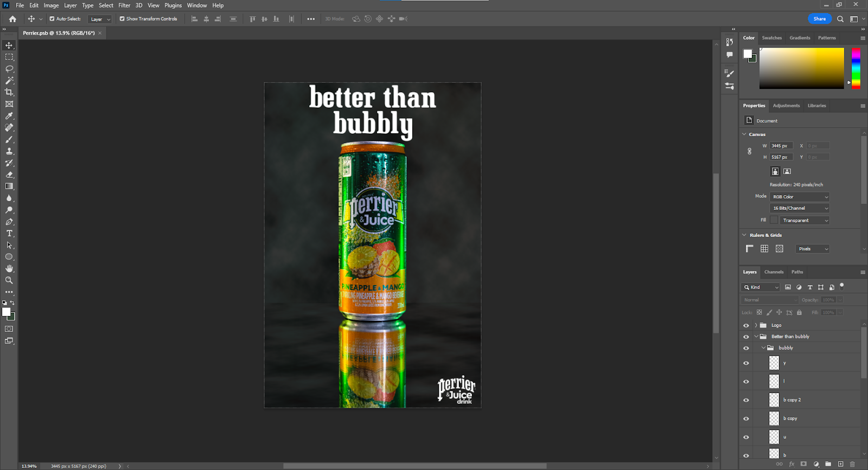Click the canvas width field
This screenshot has width=868, height=470.
click(781, 146)
